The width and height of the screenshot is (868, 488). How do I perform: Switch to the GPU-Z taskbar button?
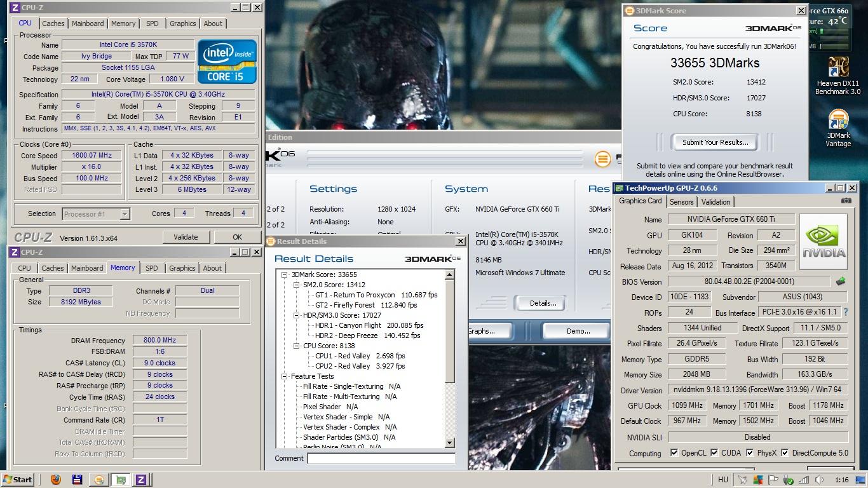tap(120, 480)
